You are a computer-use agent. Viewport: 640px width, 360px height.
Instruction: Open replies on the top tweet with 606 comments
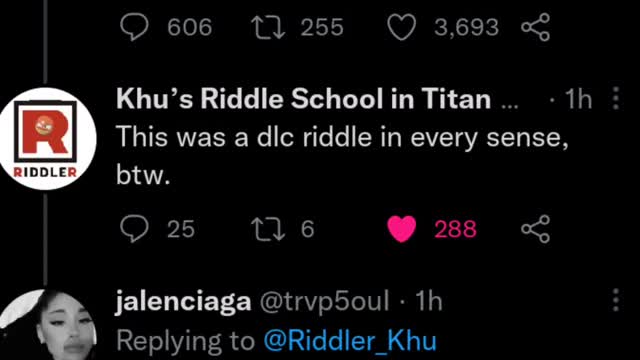click(x=134, y=27)
